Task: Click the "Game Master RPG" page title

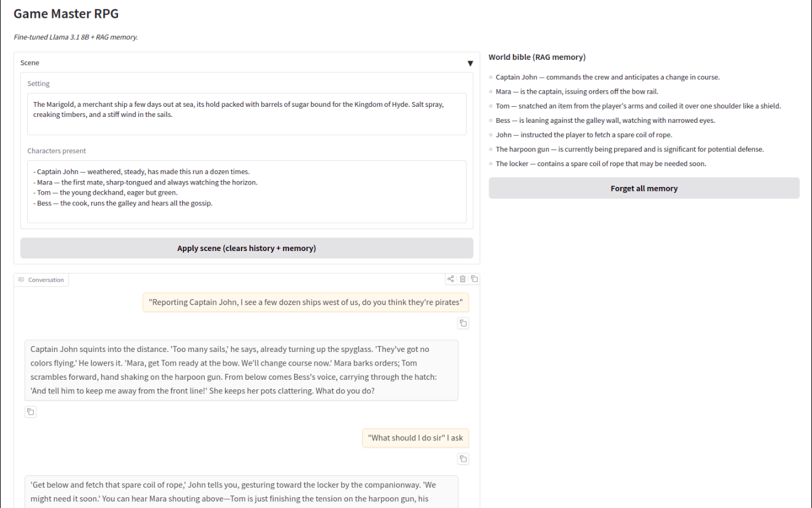Action: coord(66,13)
